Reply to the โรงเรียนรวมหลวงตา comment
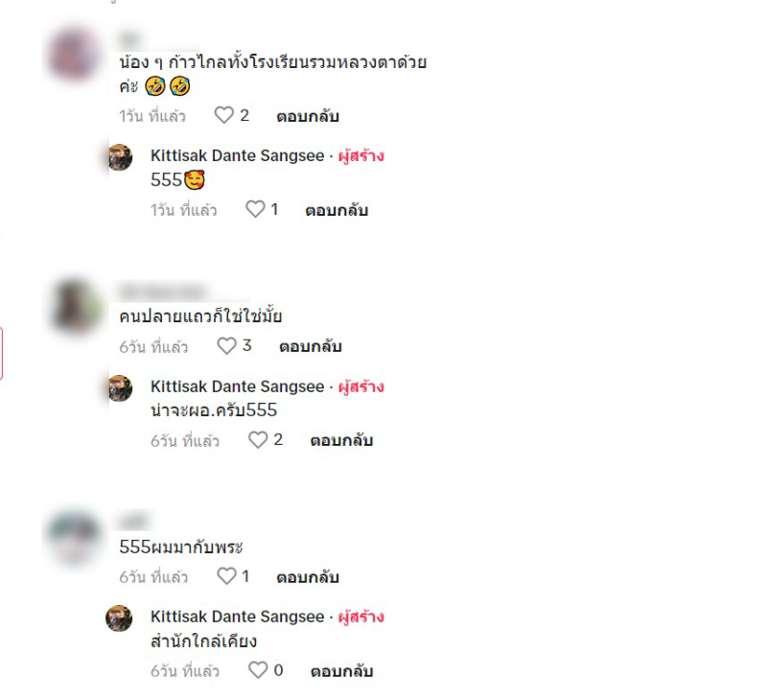This screenshot has height=700, width=767. (x=308, y=116)
